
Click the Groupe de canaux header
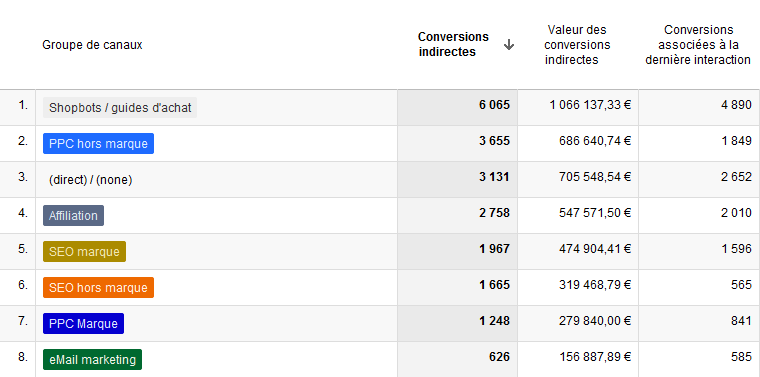coord(92,45)
